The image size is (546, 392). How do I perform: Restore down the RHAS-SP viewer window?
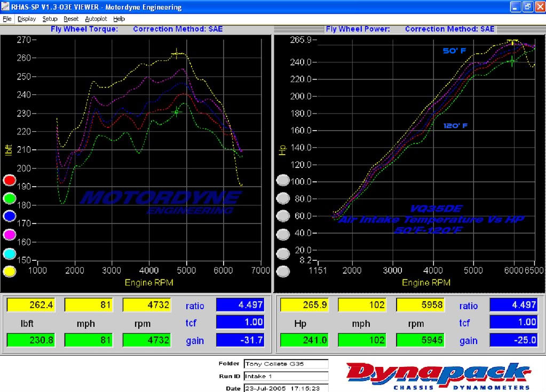click(527, 6)
